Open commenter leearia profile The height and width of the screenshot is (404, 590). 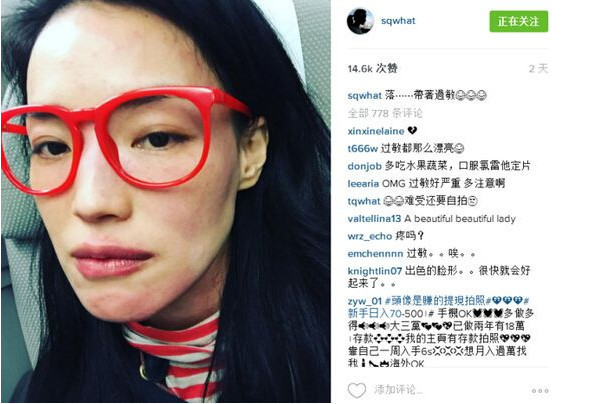(x=363, y=184)
